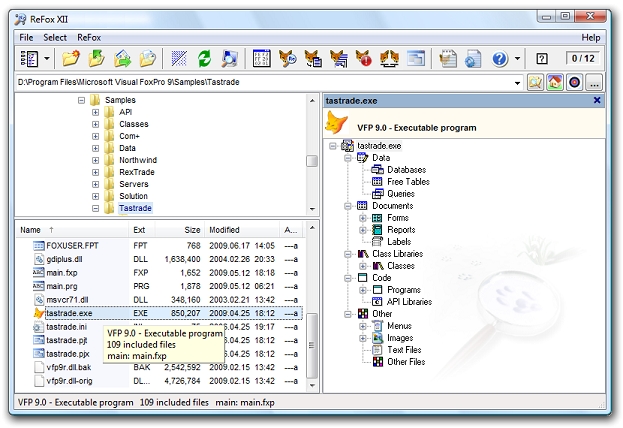This screenshot has height=428, width=623.
Task: Open the dropdown arrow beside the view options icon
Action: coord(47,59)
